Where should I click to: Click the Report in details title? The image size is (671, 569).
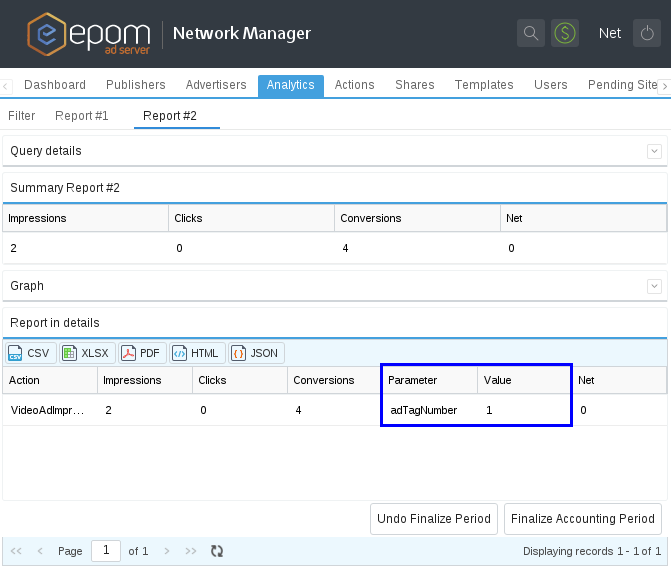55,323
